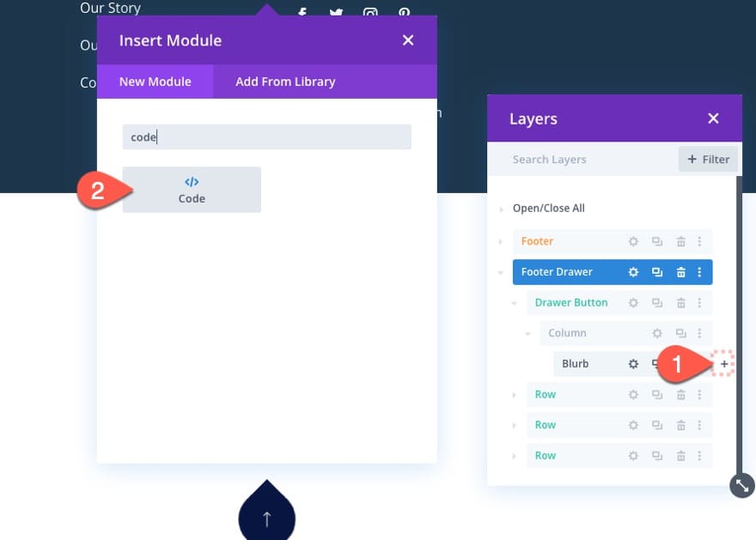Open Column settings gear icon
Viewport: 756px width, 540px height.
pos(656,333)
